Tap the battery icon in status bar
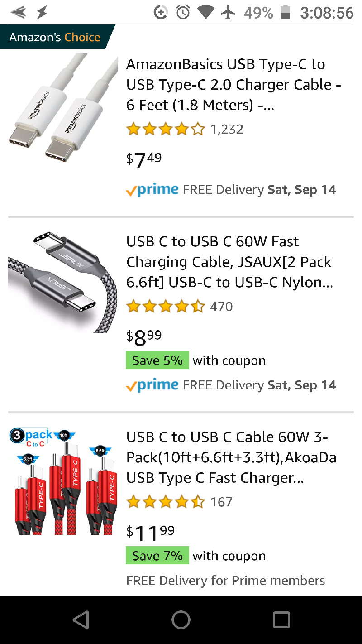This screenshot has width=362, height=644. [x=285, y=12]
